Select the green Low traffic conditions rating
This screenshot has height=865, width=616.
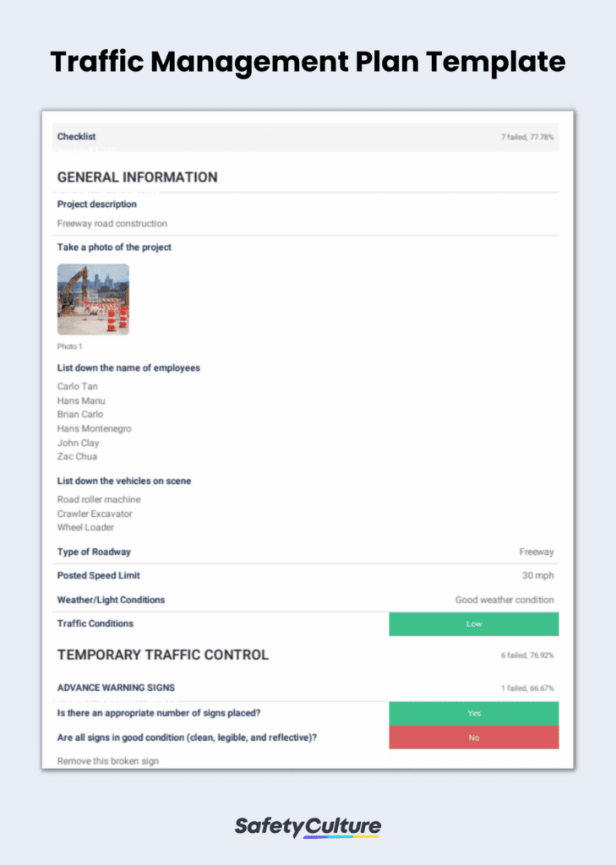click(473, 623)
